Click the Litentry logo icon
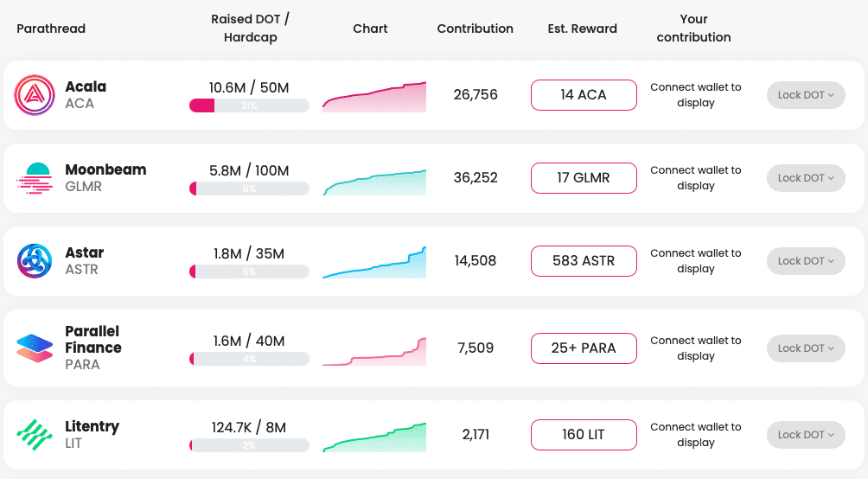The width and height of the screenshot is (868, 479). pos(35,435)
